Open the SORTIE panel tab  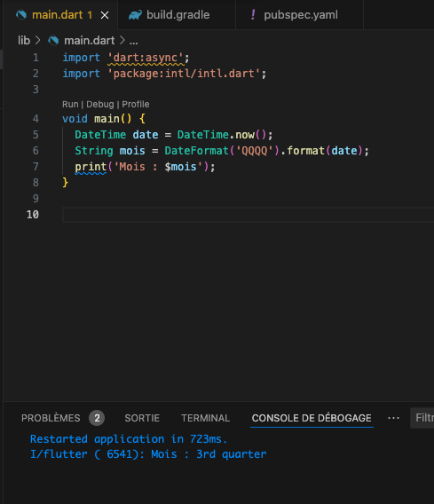pyautogui.click(x=142, y=418)
